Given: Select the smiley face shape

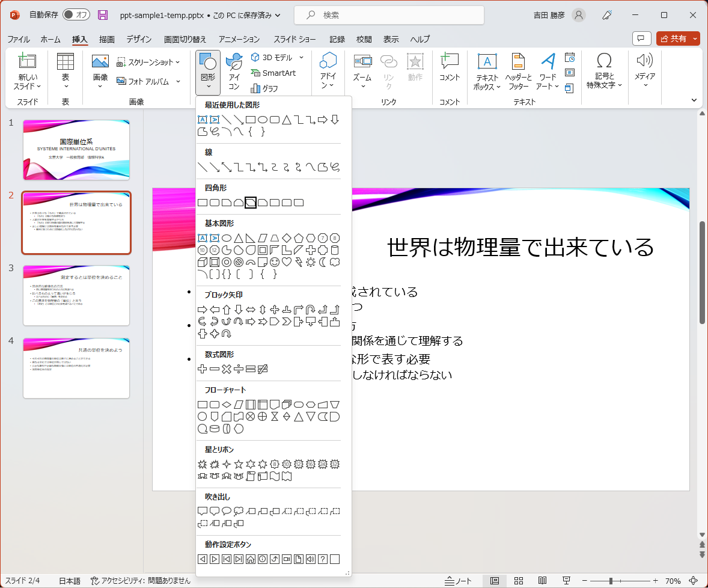Looking at the screenshot, I should [x=274, y=262].
